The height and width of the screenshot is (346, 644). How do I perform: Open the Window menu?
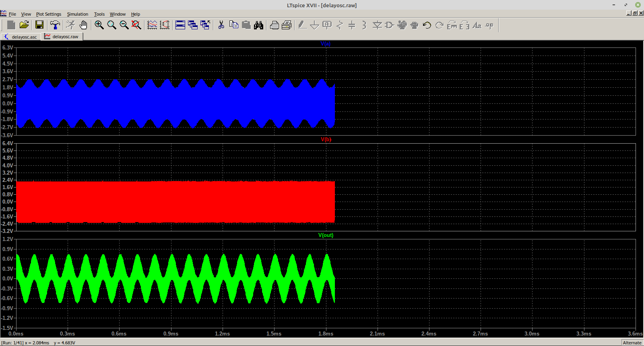[118, 14]
